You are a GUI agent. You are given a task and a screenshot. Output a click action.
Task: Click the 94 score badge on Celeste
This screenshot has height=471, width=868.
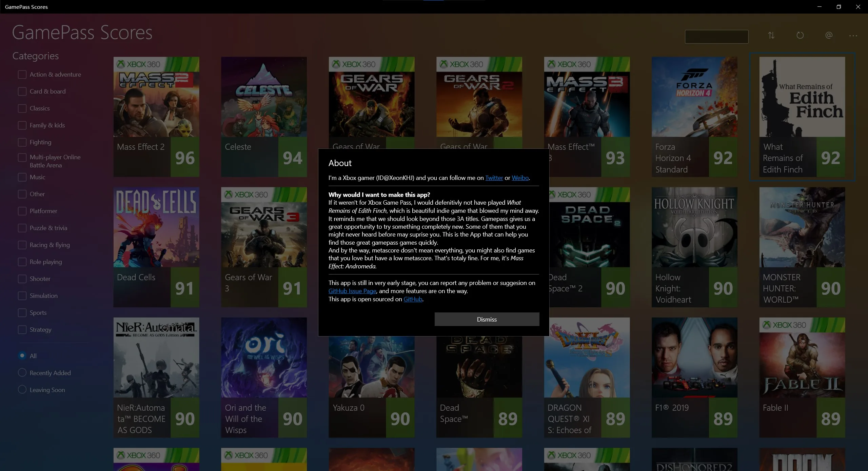click(x=293, y=157)
